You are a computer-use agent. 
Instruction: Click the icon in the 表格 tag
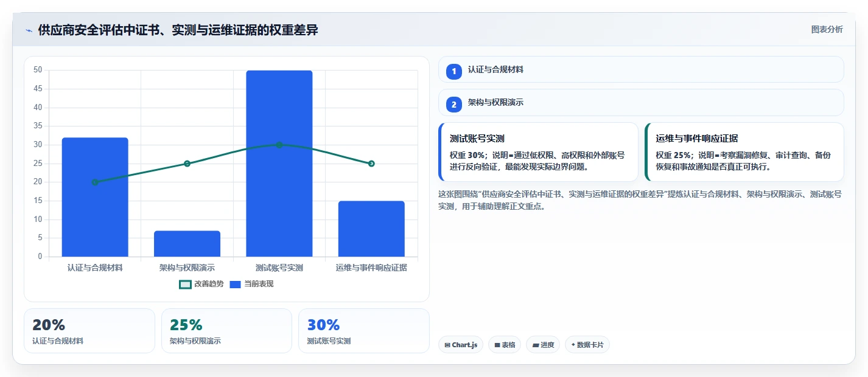[497, 345]
